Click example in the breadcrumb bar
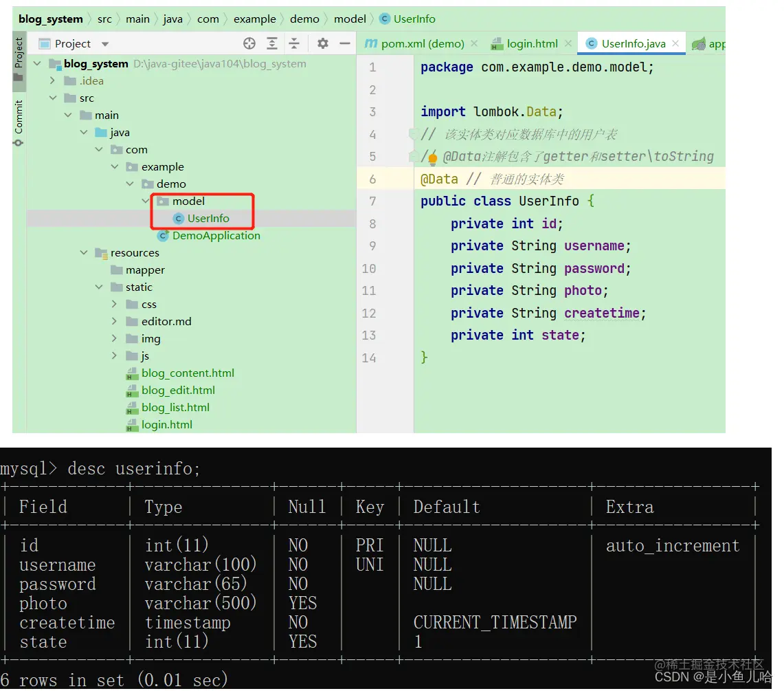784x691 pixels. click(254, 19)
